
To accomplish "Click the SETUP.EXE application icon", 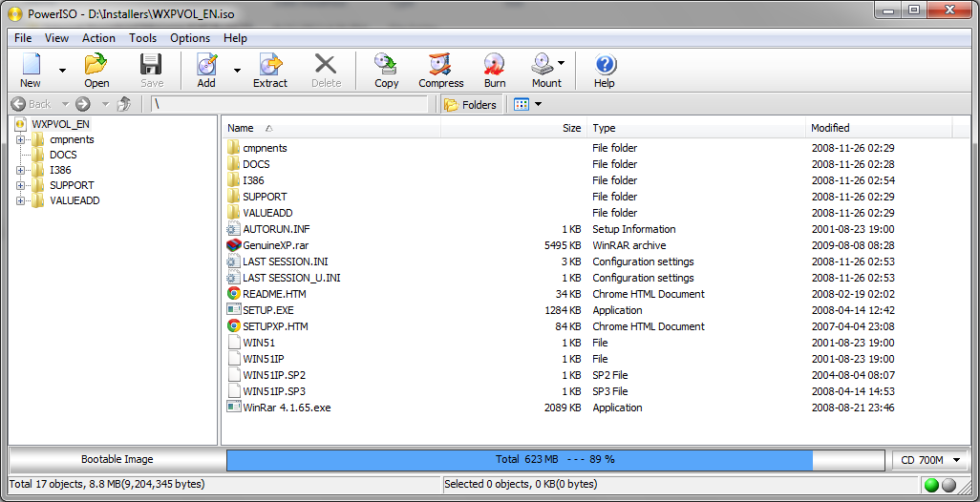I will pos(234,310).
